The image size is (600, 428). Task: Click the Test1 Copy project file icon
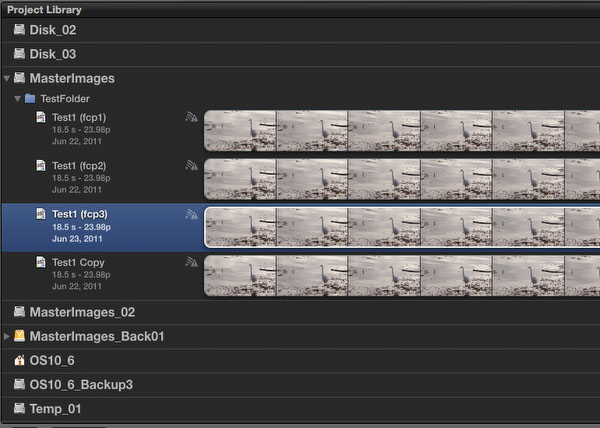pyautogui.click(x=41, y=262)
